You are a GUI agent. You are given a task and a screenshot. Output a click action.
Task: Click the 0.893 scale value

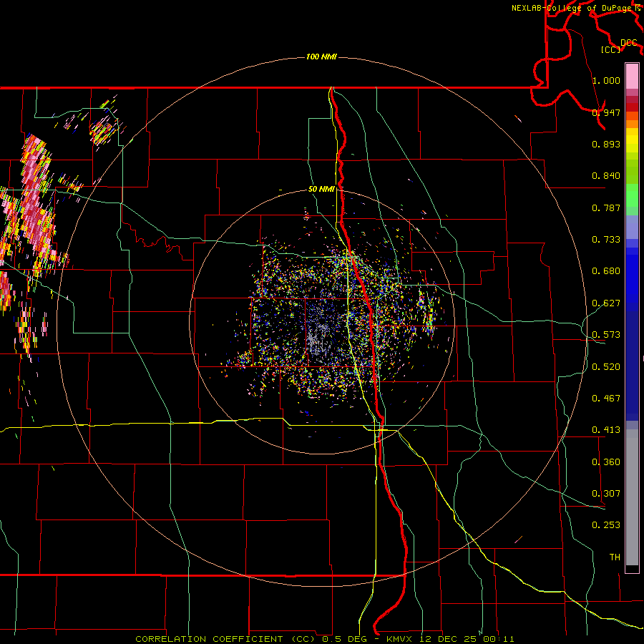coord(606,144)
